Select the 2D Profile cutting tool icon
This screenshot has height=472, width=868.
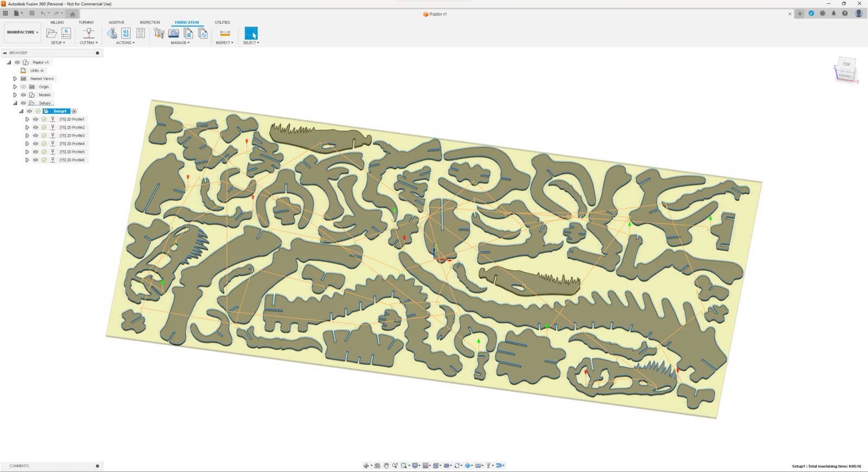88,33
